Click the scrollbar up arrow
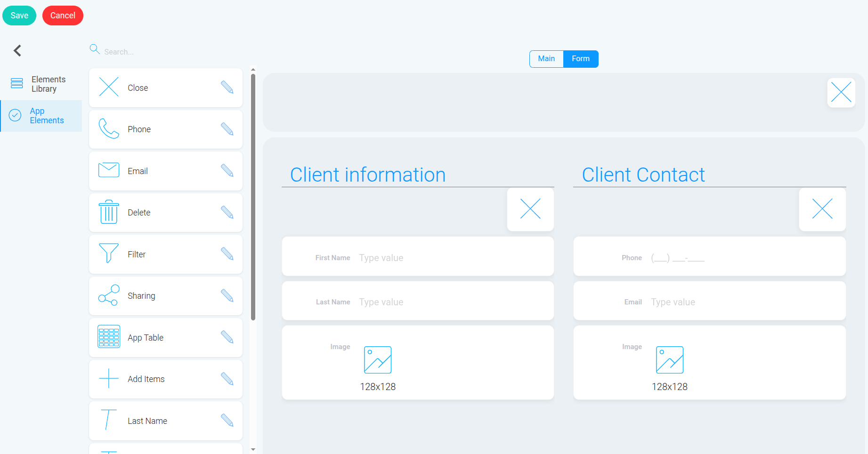 pyautogui.click(x=253, y=70)
